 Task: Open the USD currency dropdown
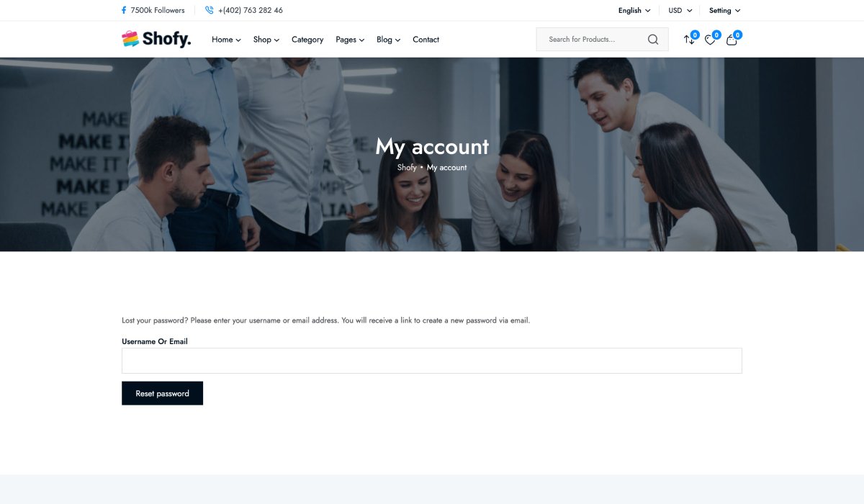coord(680,11)
